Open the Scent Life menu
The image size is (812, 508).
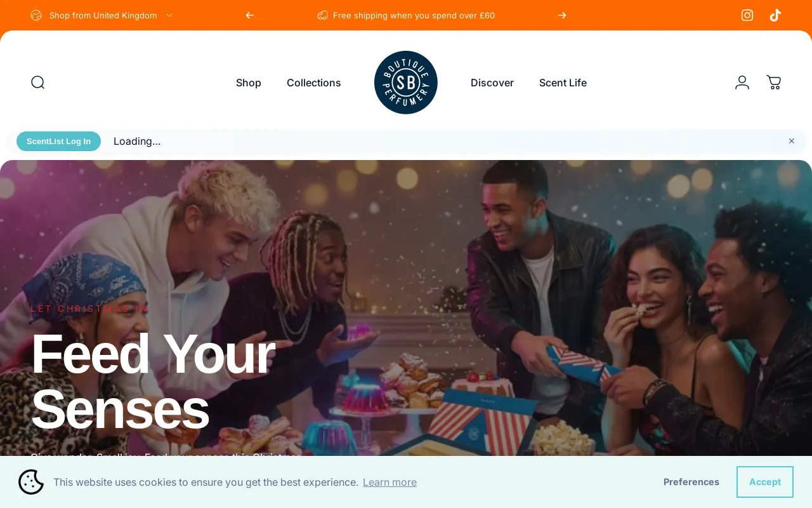click(x=563, y=83)
